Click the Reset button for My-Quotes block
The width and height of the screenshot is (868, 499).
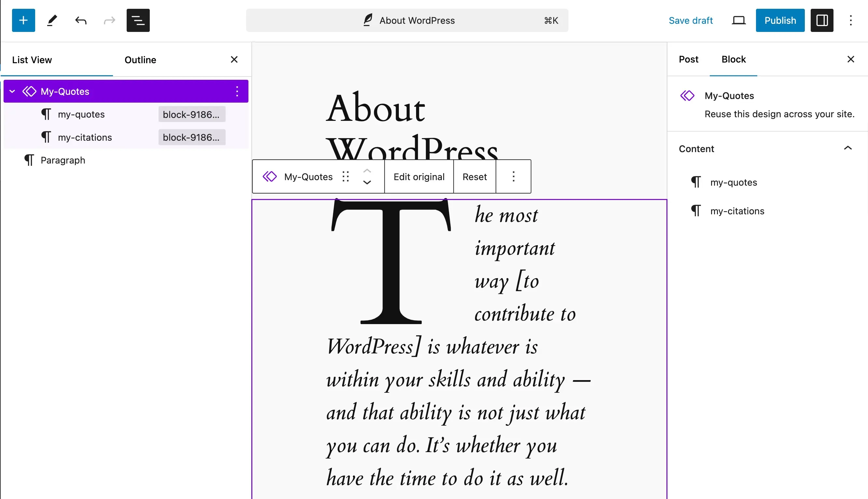pyautogui.click(x=475, y=177)
